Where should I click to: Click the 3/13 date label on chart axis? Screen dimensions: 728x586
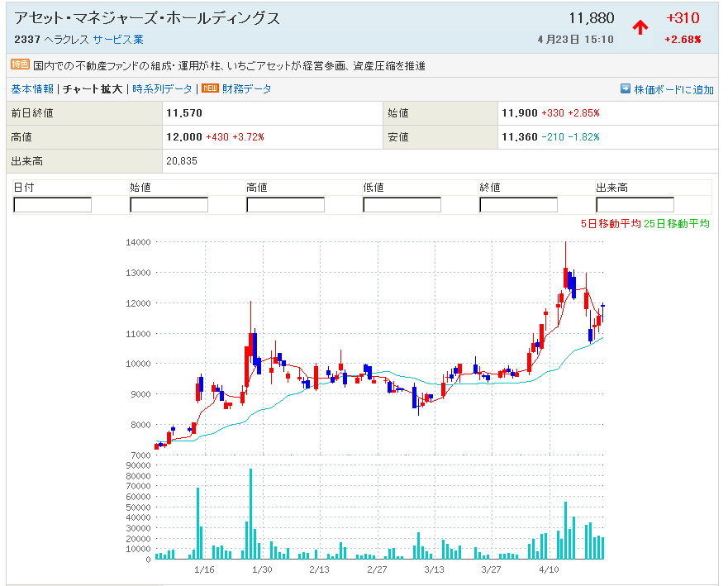(434, 569)
